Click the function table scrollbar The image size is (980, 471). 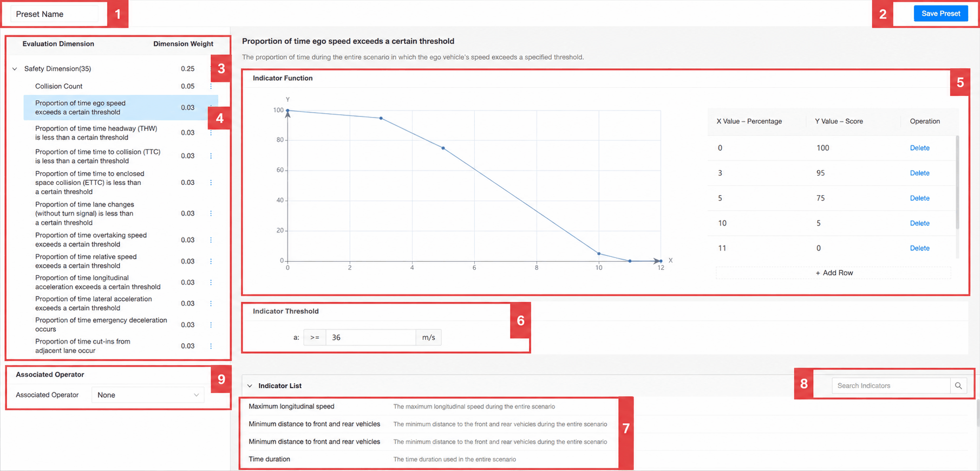coord(957,182)
